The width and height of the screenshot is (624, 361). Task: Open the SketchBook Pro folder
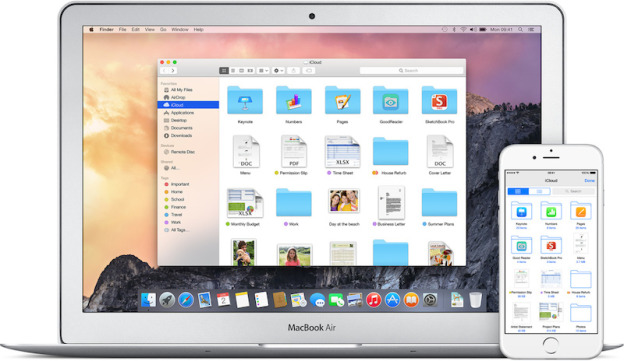439,101
